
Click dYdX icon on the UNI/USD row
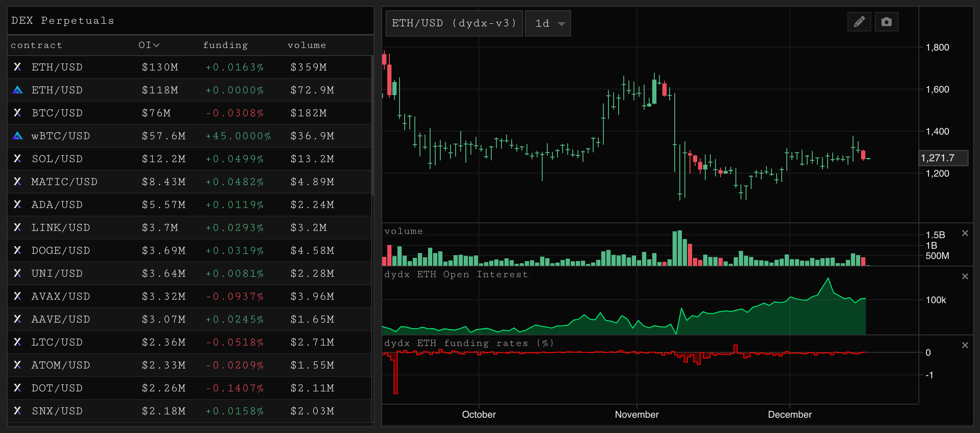click(17, 273)
